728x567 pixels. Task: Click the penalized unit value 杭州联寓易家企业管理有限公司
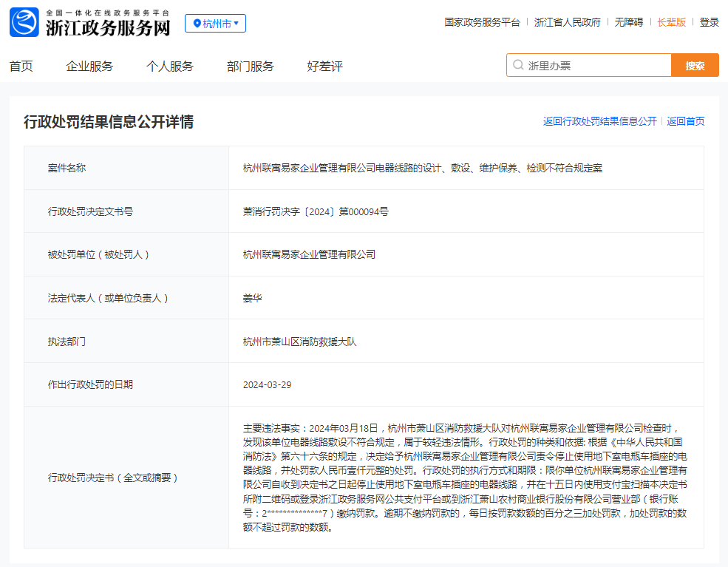309,254
